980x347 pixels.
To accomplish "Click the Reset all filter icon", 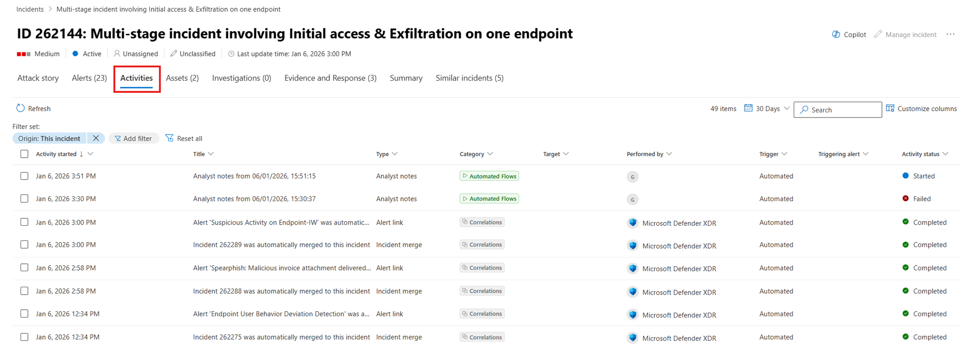I will 170,139.
